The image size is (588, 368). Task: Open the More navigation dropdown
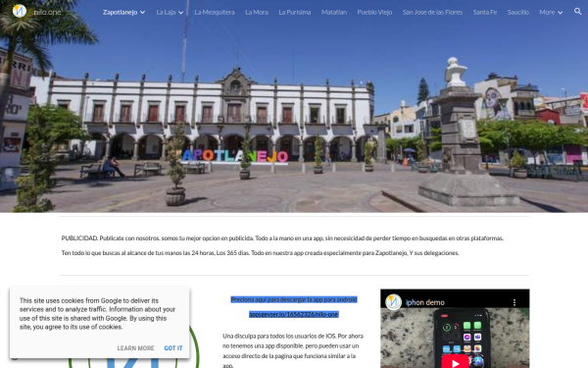[x=551, y=13]
